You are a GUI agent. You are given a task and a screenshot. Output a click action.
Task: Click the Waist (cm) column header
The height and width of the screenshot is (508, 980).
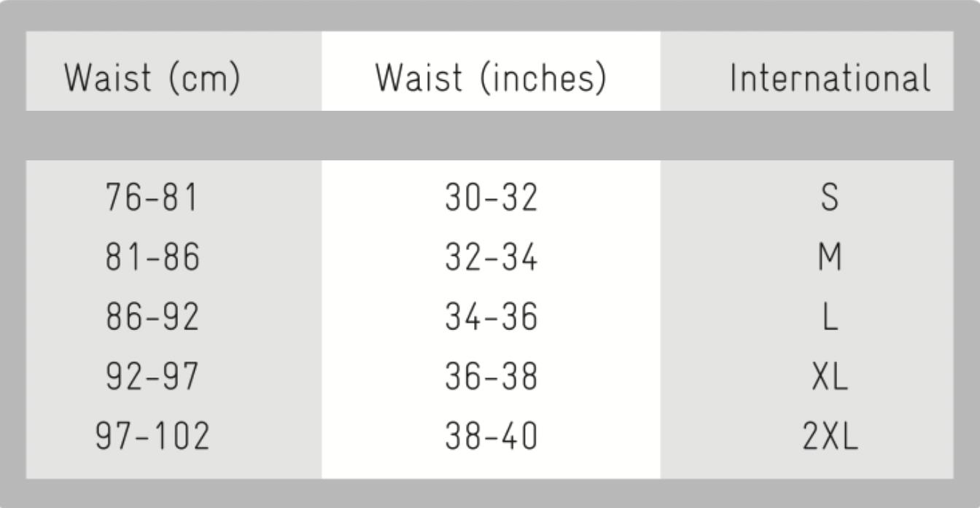tap(152, 78)
